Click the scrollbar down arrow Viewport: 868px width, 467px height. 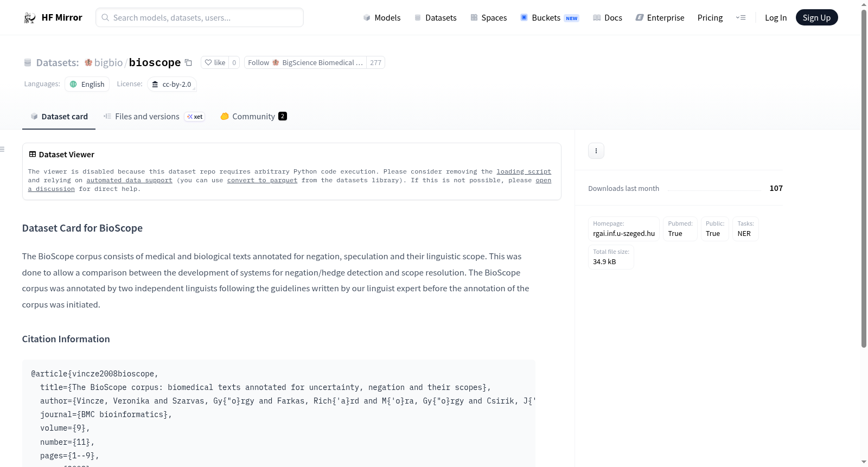click(864, 462)
